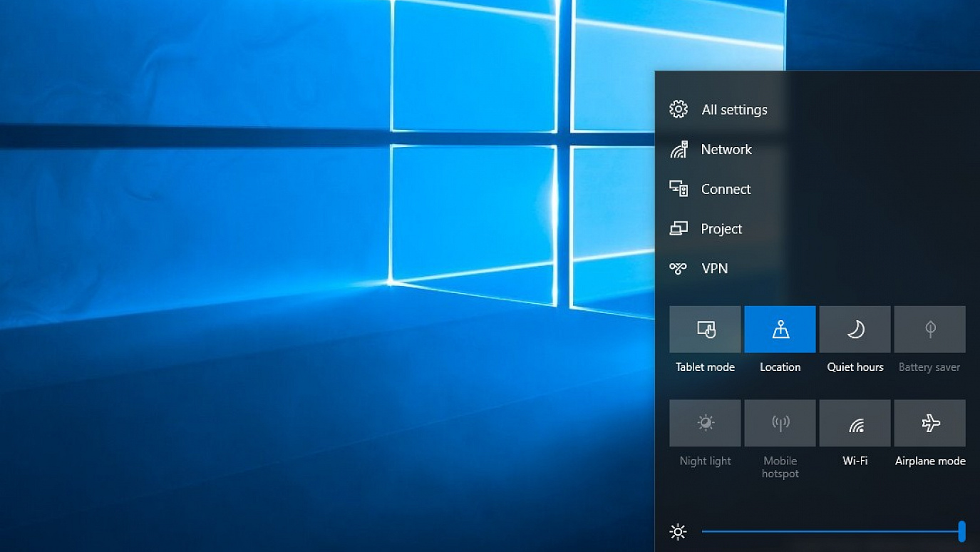Click the Project screen icon

(x=679, y=229)
